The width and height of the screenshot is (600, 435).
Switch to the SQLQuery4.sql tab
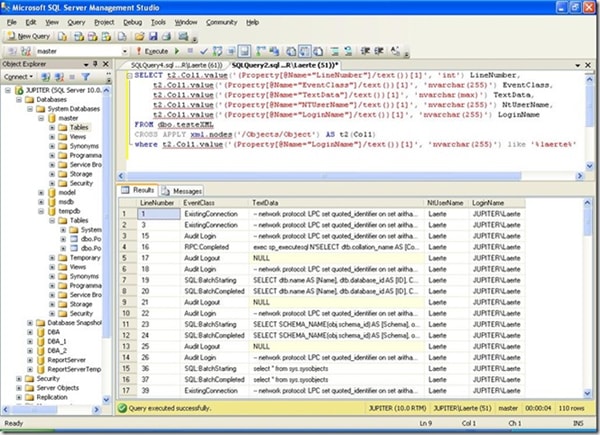tap(176, 65)
